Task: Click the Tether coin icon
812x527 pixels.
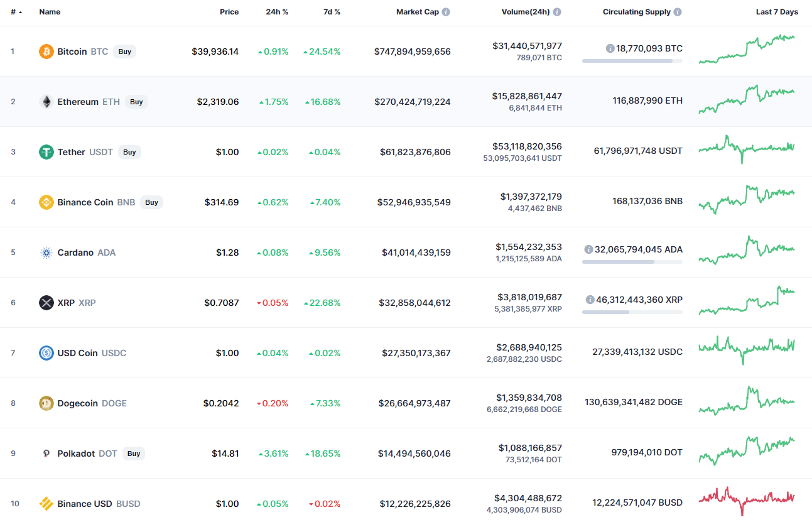Action: coord(46,152)
